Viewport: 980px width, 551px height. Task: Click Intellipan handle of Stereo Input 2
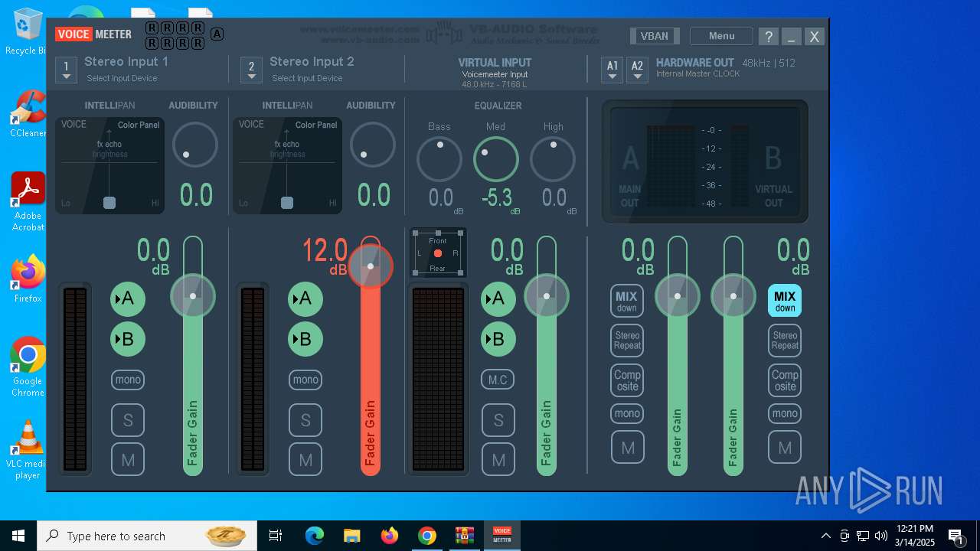287,202
